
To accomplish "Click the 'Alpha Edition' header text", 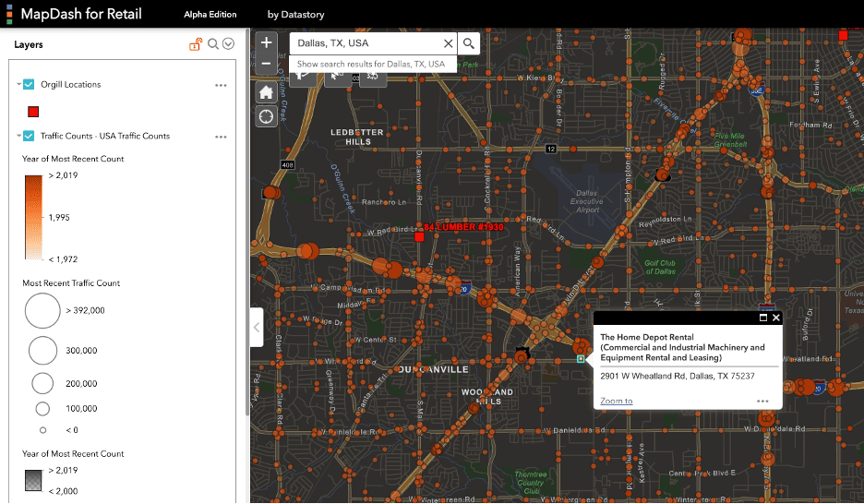I will [210, 15].
